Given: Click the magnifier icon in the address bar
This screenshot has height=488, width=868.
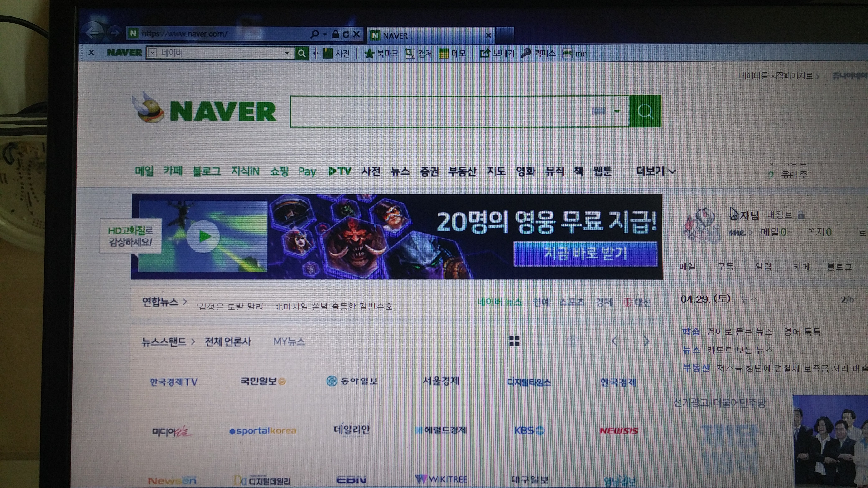Looking at the screenshot, I should pyautogui.click(x=314, y=34).
